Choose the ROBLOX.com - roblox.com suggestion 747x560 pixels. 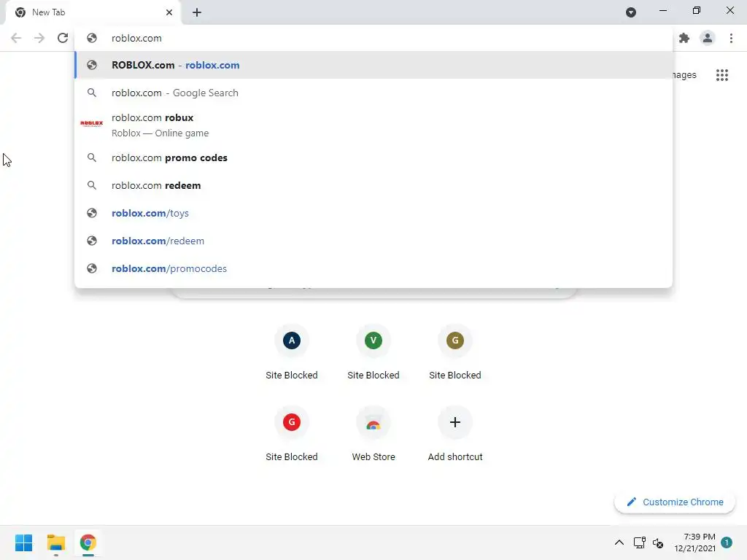[x=373, y=65]
